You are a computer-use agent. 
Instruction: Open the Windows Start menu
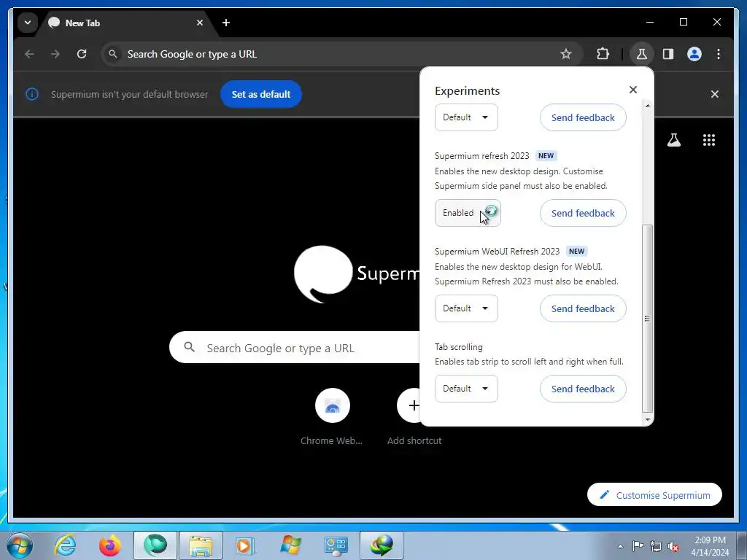tap(20, 545)
